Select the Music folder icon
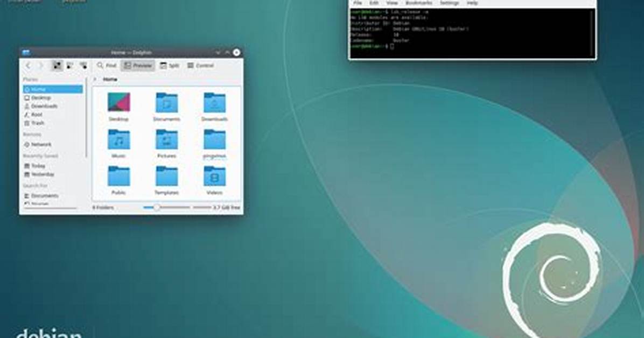Screen dimensions: 644x338 coord(118,139)
